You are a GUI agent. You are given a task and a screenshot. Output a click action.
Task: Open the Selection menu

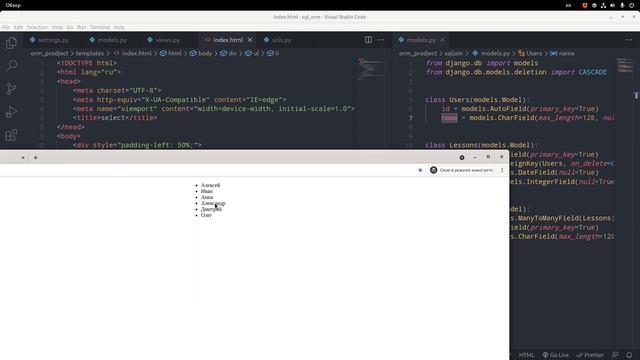(x=37, y=27)
